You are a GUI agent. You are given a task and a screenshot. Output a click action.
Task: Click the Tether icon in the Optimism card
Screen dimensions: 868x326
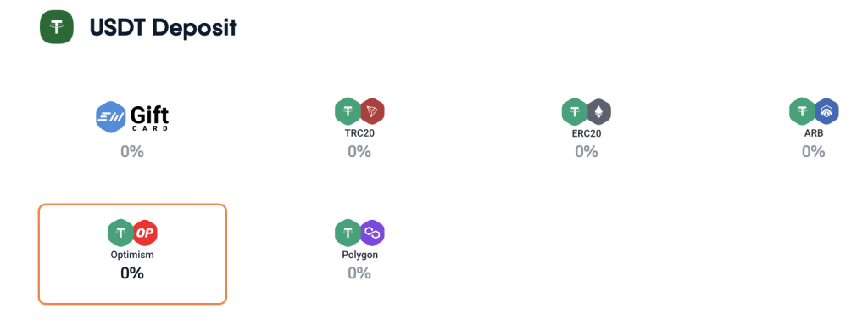click(120, 233)
